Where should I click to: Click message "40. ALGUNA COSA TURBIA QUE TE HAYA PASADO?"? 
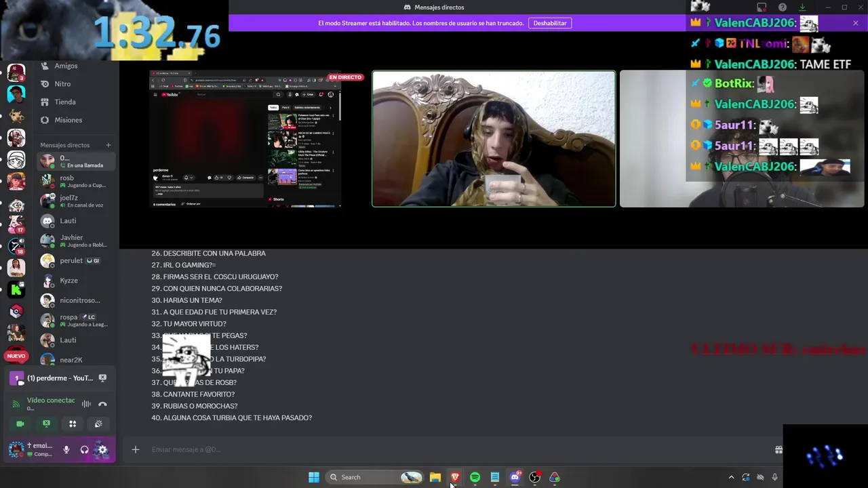point(231,418)
